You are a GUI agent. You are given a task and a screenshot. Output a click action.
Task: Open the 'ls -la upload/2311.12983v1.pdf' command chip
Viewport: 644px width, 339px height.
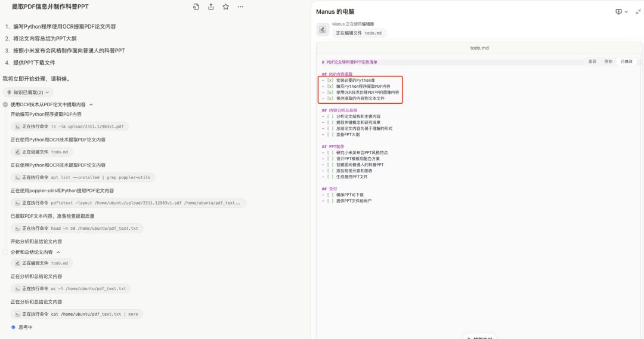[69, 127]
